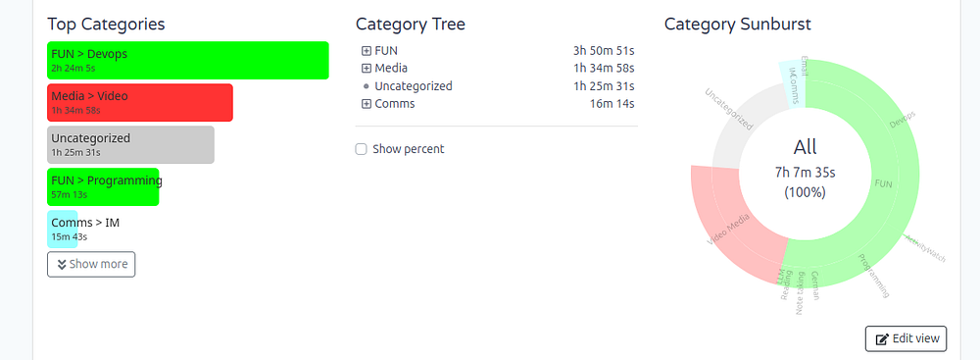The image size is (980, 360).
Task: Enable the Show percent checkbox
Action: point(361,149)
